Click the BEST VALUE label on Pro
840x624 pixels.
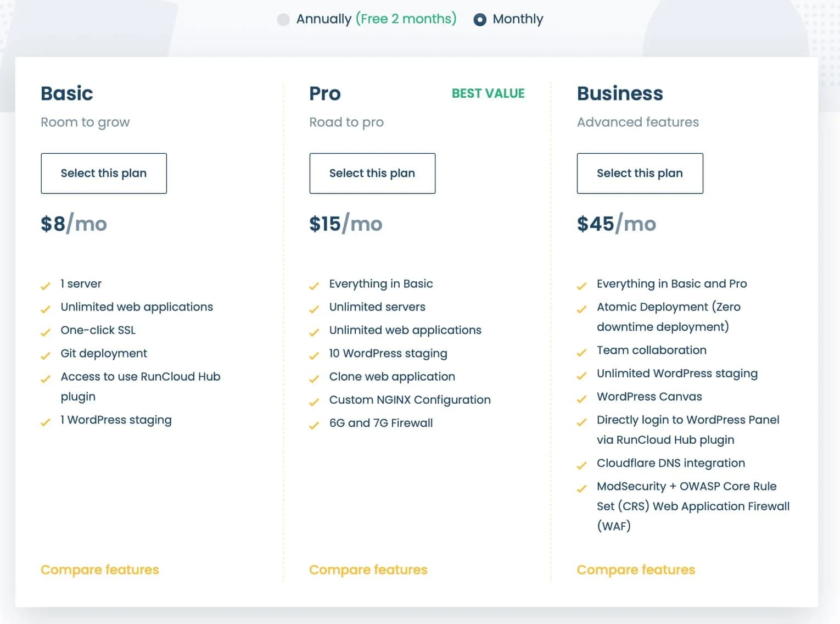(x=488, y=93)
